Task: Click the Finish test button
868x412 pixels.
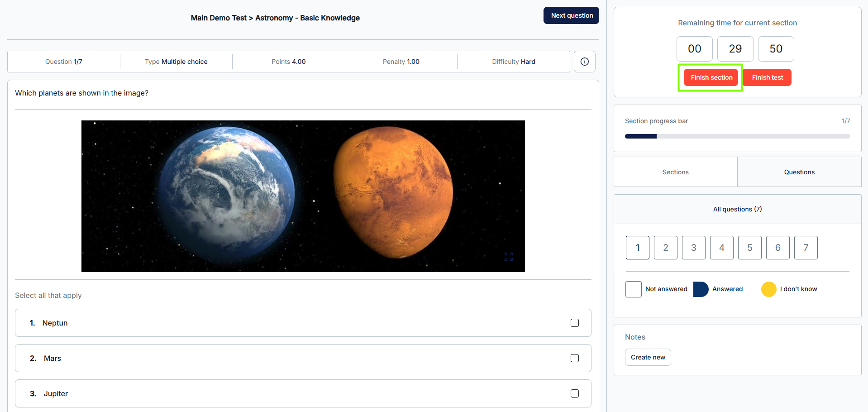Action: [767, 77]
